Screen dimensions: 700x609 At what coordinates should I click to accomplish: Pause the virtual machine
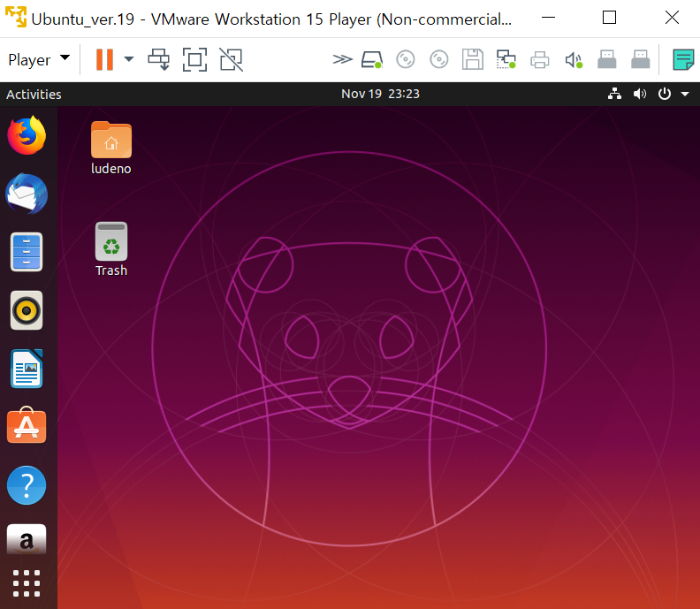tap(104, 59)
